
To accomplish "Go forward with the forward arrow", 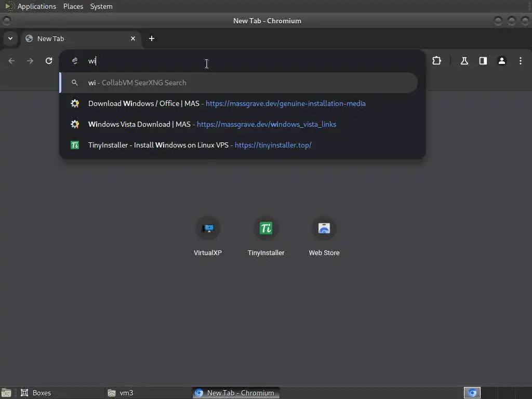I will click(x=30, y=61).
